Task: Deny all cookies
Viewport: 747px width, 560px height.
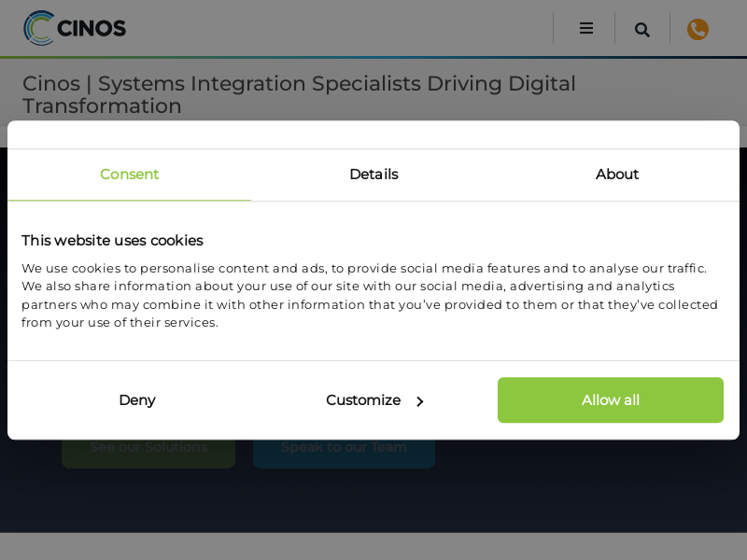Action: tap(137, 400)
